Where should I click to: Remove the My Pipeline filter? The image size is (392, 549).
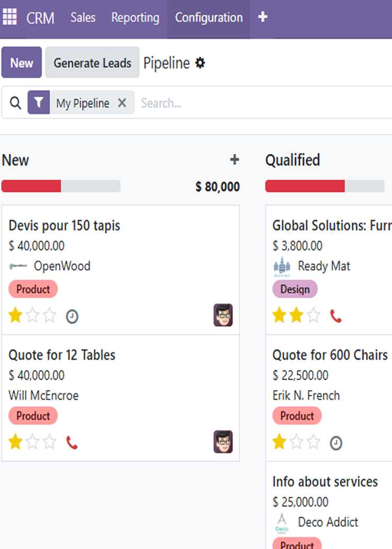pyautogui.click(x=122, y=103)
